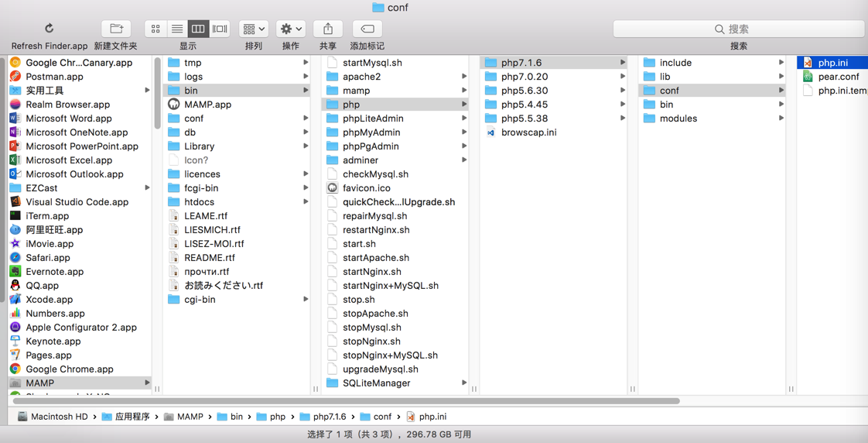868x443 pixels.
Task: Select the Numbers.app icon
Action: pos(15,313)
